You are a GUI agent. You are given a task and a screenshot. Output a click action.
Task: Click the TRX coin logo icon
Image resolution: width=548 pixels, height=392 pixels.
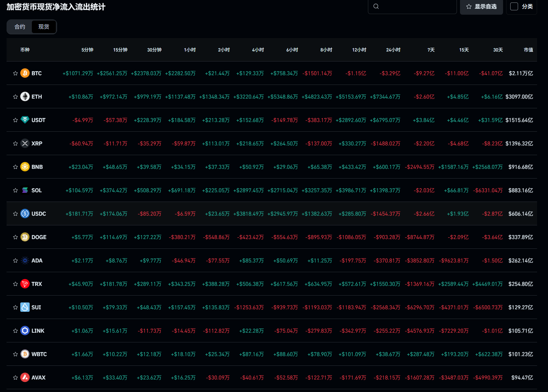click(25, 284)
